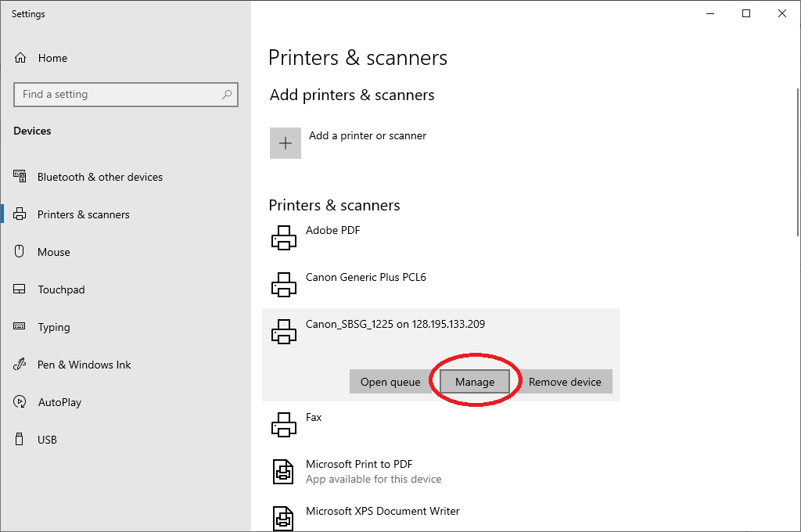Remove the Canon_SBSG_1225 device
The width and height of the screenshot is (801, 532).
click(565, 382)
